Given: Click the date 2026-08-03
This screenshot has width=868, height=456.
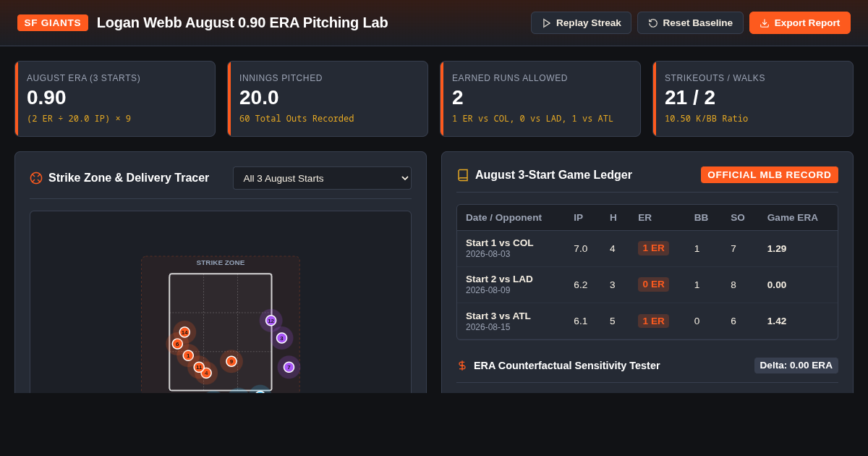Looking at the screenshot, I should [x=488, y=254].
